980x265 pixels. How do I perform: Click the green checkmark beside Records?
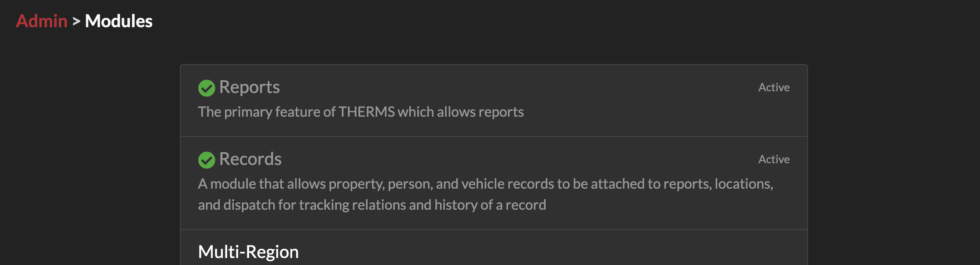[206, 160]
